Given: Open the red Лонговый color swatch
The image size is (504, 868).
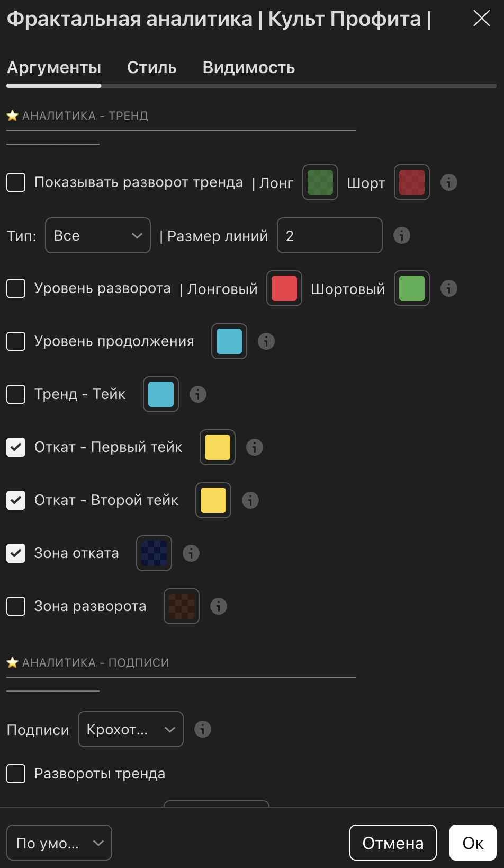Looking at the screenshot, I should click(x=284, y=288).
